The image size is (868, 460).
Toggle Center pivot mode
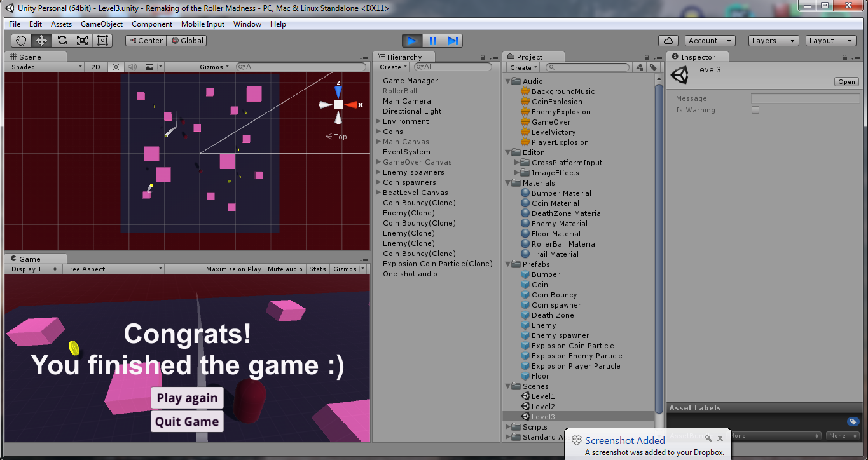click(x=146, y=41)
